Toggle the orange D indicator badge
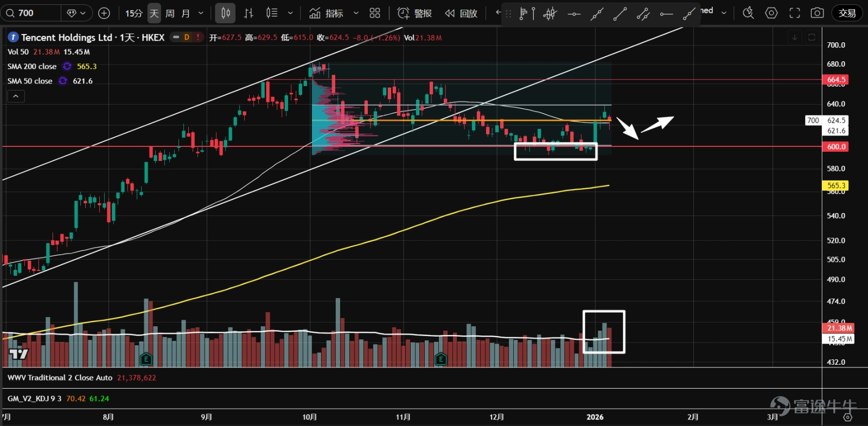Viewport: 868px width, 426px height. click(x=187, y=37)
